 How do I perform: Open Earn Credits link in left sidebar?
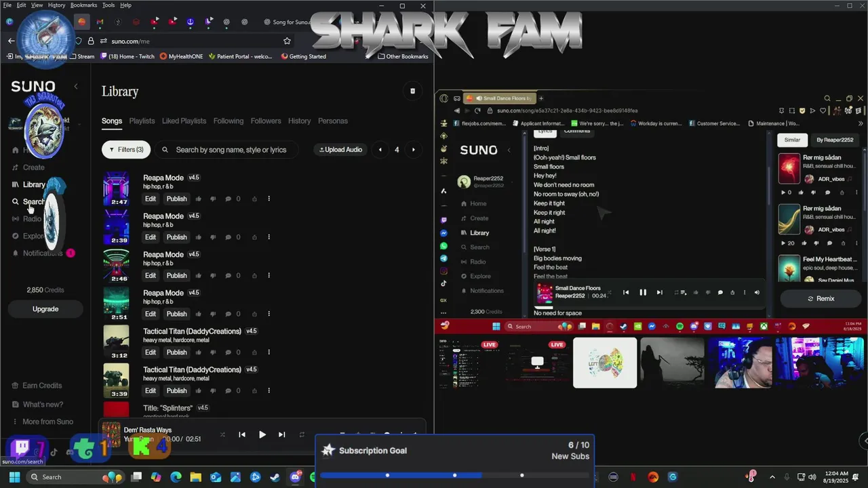point(37,386)
